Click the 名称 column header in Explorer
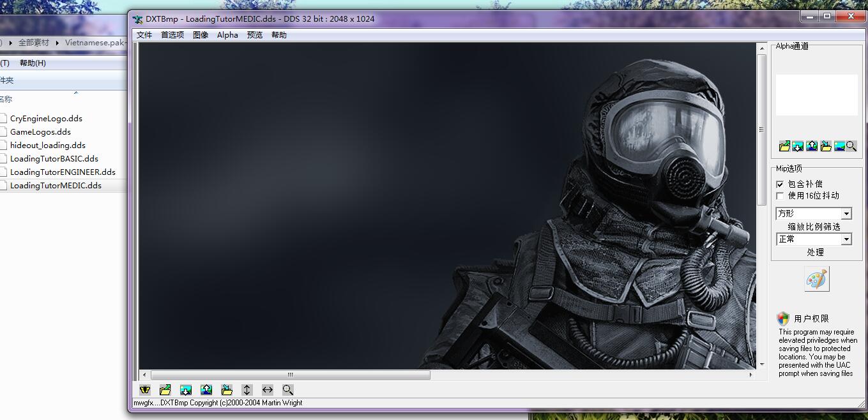 click(6, 100)
